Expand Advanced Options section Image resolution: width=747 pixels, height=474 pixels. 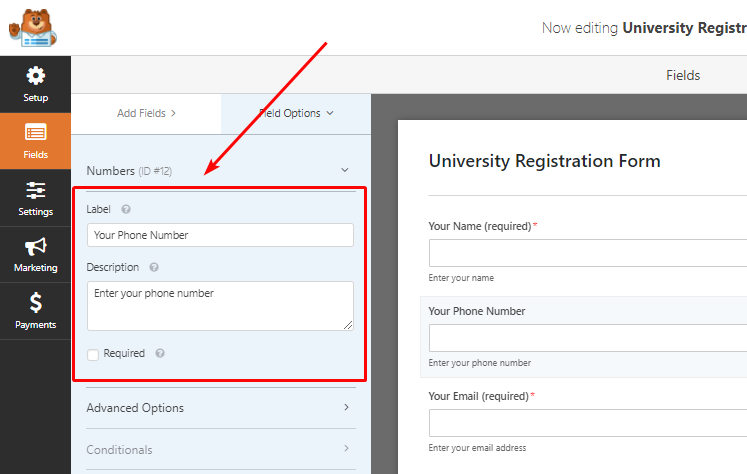coord(219,408)
